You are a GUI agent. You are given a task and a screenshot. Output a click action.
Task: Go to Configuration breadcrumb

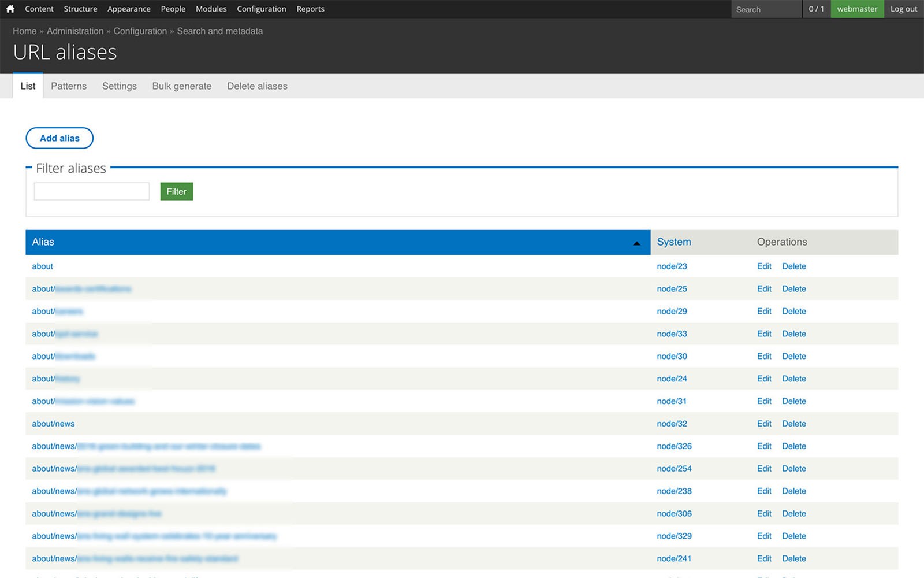140,31
